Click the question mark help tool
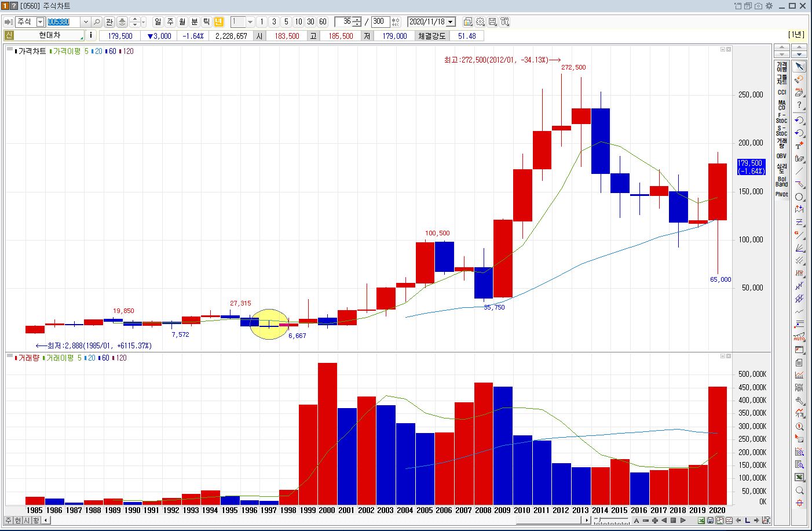 click(x=799, y=106)
